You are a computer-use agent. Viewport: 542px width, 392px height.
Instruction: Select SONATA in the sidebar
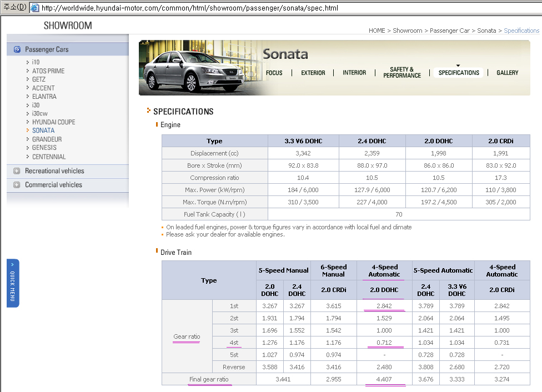(43, 130)
